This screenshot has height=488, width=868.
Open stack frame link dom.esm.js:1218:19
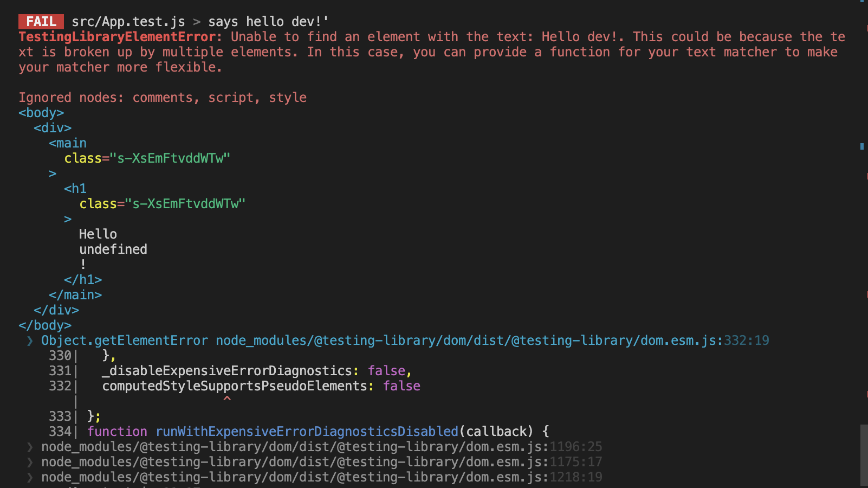(x=322, y=477)
